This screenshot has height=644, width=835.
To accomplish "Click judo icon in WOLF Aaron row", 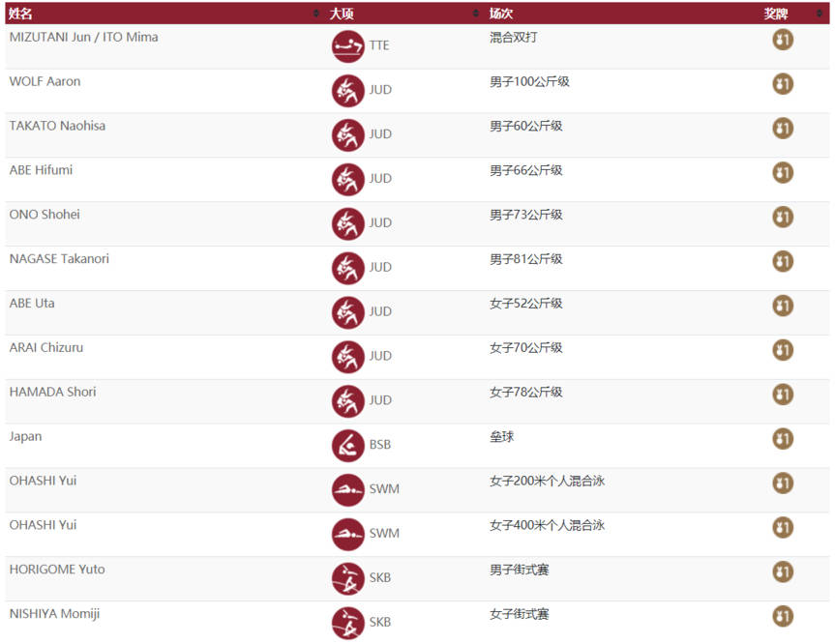I will click(347, 91).
